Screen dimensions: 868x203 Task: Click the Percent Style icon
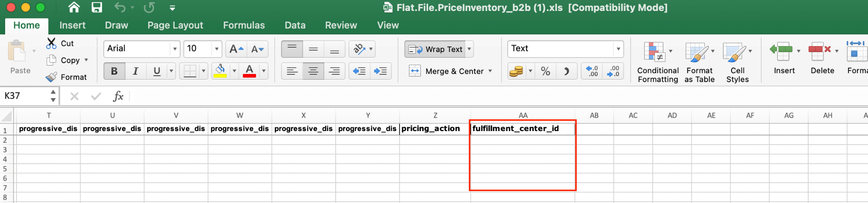pyautogui.click(x=545, y=71)
